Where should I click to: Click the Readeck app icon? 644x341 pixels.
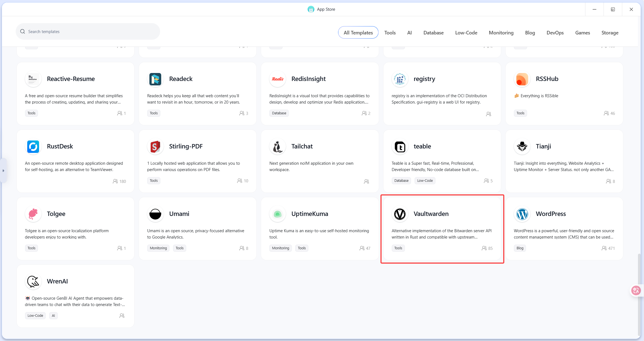pyautogui.click(x=155, y=79)
